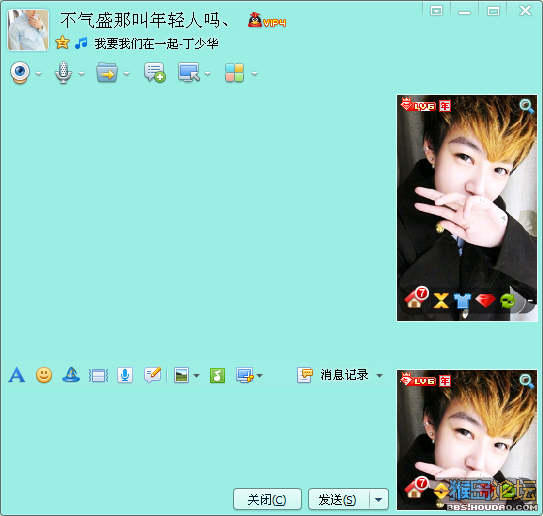Click the voice message microphone icon

(125, 375)
